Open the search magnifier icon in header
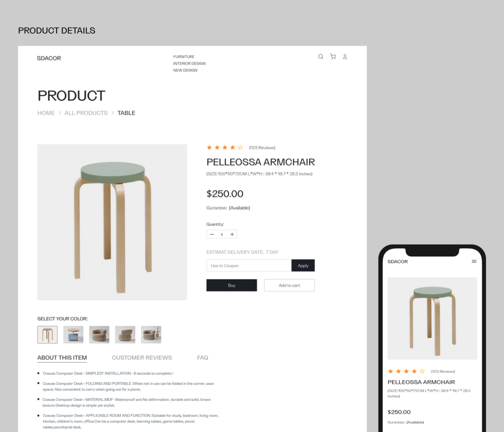 (320, 57)
